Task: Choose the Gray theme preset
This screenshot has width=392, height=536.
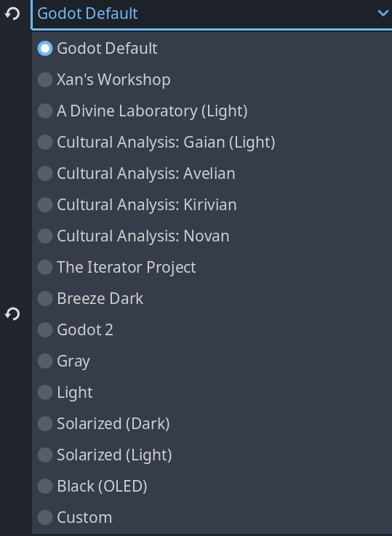Action: (212, 361)
